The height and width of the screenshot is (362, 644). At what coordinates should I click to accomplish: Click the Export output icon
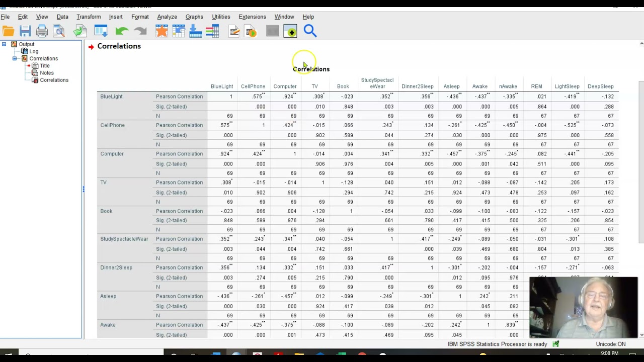point(80,31)
